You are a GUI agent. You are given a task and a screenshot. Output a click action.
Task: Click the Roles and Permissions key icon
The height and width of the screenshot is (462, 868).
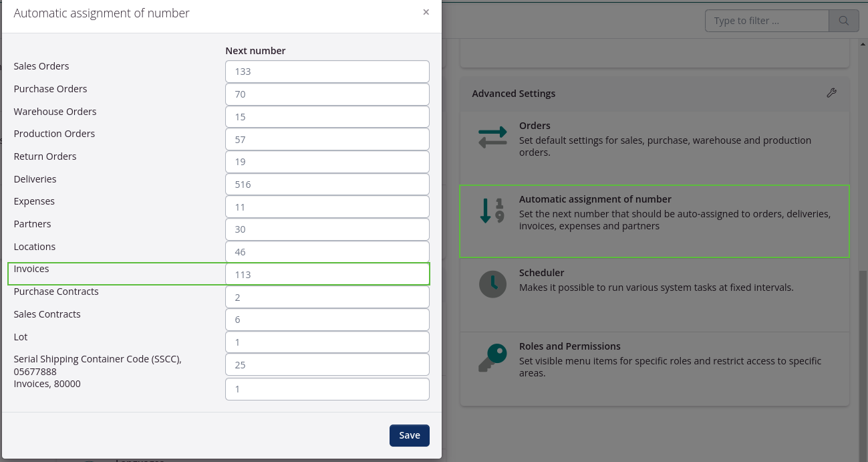(492, 356)
